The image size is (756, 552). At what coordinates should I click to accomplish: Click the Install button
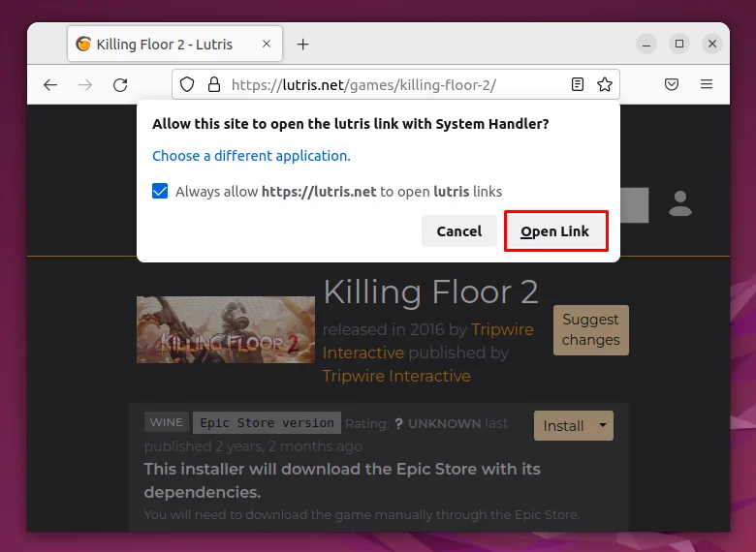563,426
